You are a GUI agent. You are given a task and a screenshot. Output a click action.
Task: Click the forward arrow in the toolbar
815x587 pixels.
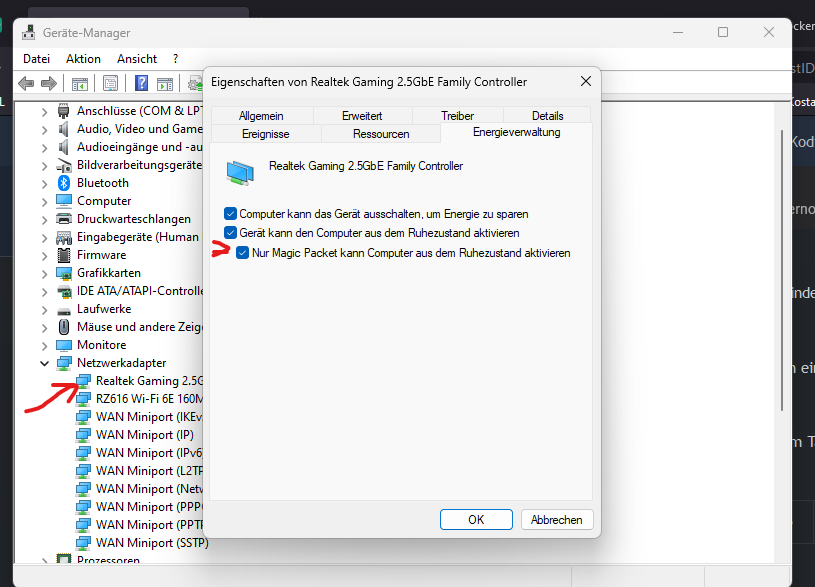pyautogui.click(x=49, y=83)
